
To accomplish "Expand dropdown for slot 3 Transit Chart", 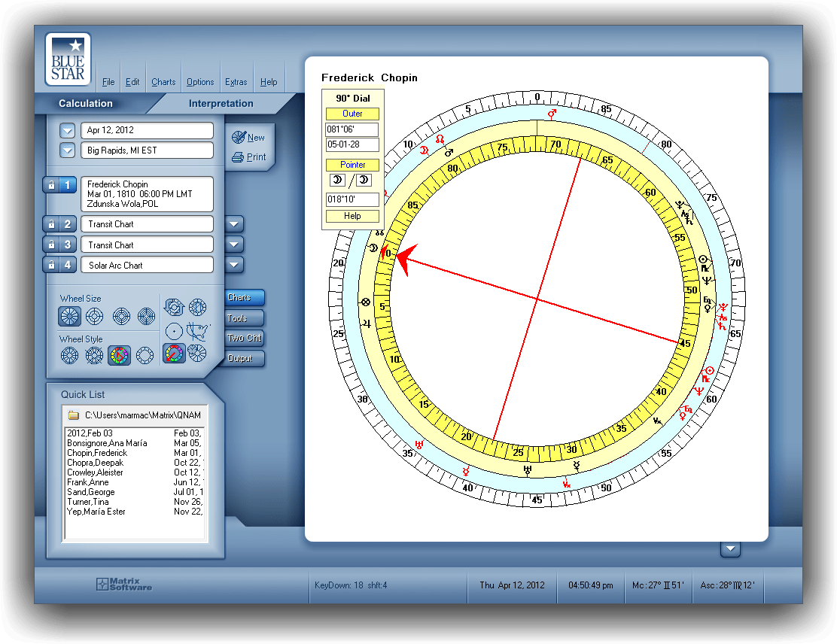I will 234,245.
